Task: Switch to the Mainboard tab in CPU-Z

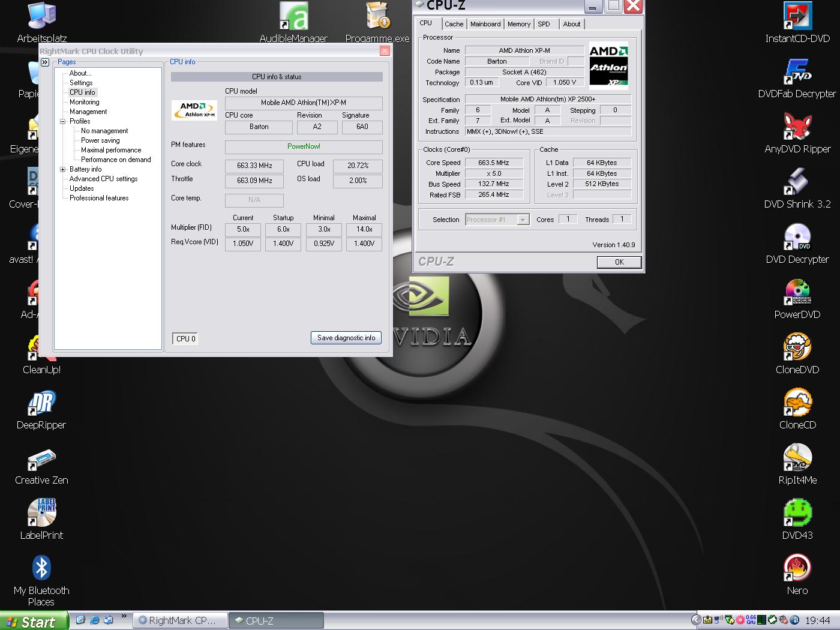Action: click(x=485, y=24)
